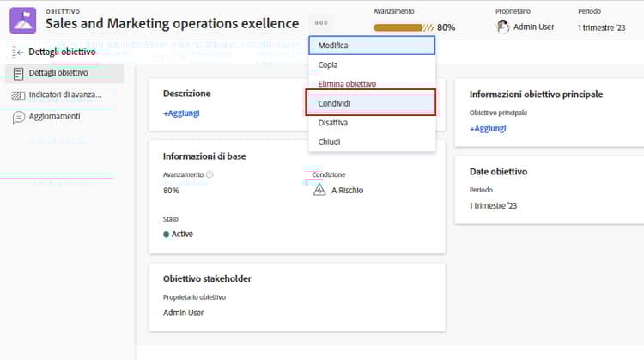Select Elimina obiettivo menu entry

coord(371,83)
